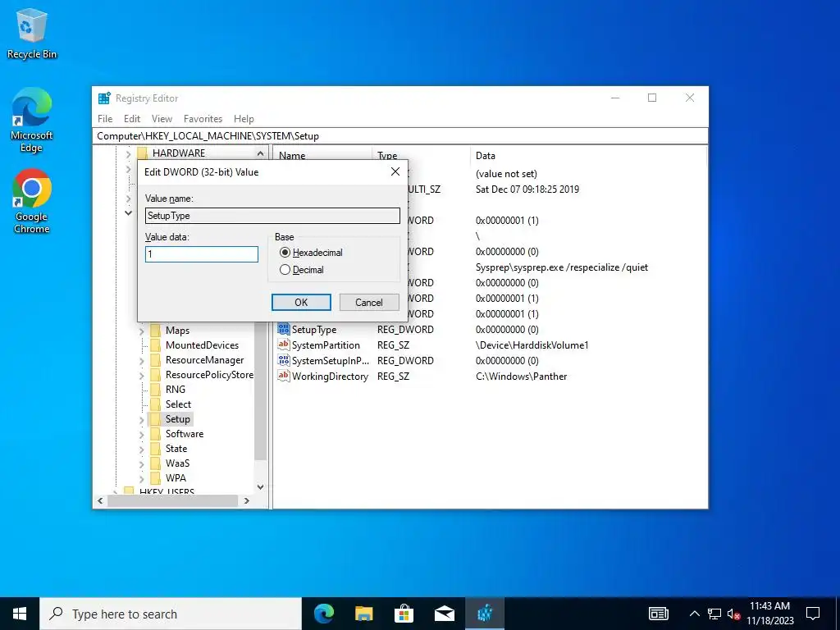This screenshot has height=630, width=840.
Task: Select the MountedDevices folder icon
Action: click(x=155, y=345)
